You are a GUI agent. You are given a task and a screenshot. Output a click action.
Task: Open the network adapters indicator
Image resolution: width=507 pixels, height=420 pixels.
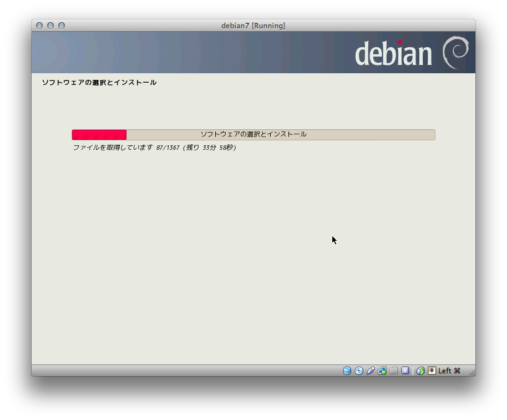click(x=382, y=371)
